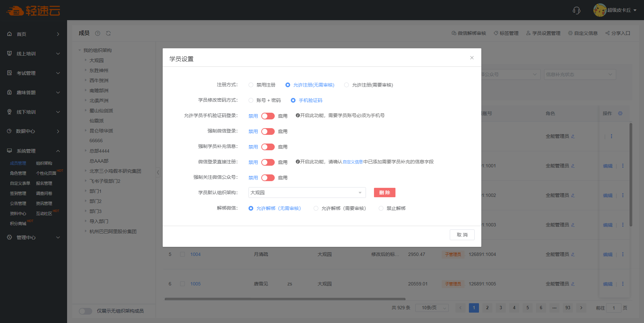Image resolution: width=644 pixels, height=323 pixels.
Task: Open 学员默认组织架构 dropdown
Action: coord(307,193)
